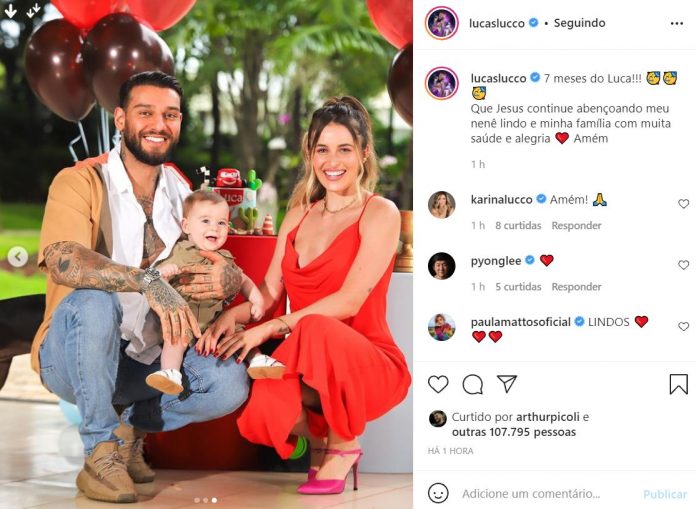
Task: Open lucaslucco profile picture in the header
Action: pyautogui.click(x=442, y=23)
